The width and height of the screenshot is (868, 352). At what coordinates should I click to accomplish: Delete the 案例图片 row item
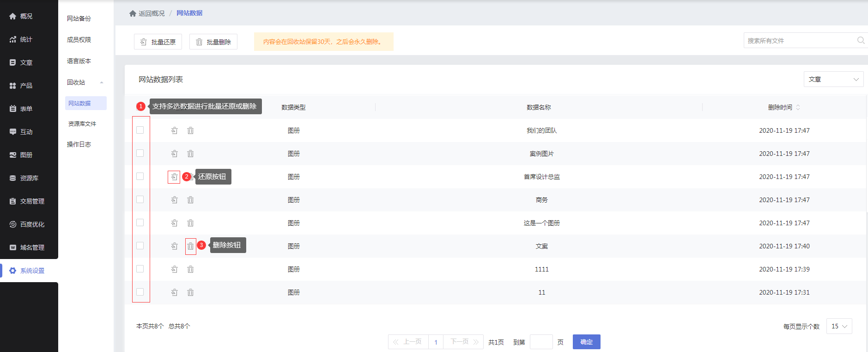(x=190, y=154)
